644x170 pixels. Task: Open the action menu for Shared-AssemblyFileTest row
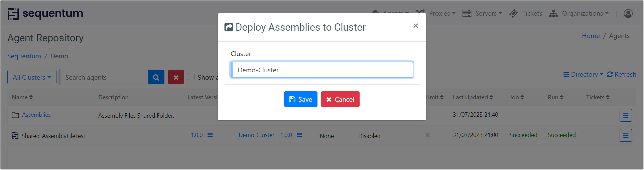(x=626, y=135)
